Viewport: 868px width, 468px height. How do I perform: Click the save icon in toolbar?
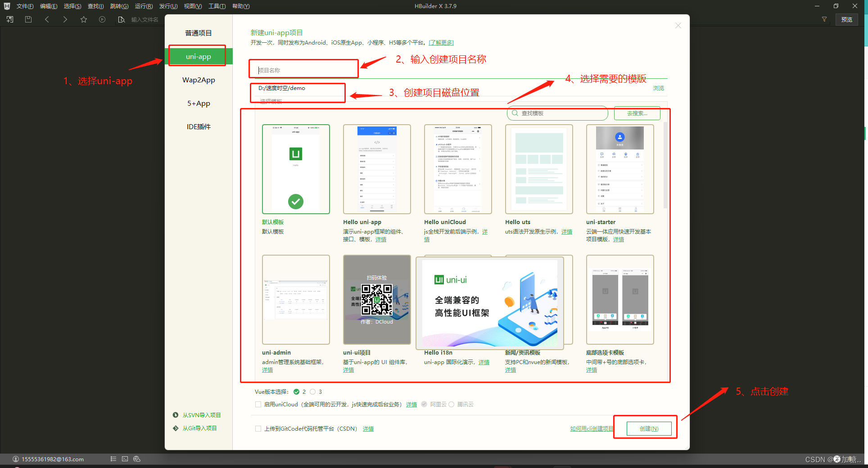coord(28,19)
